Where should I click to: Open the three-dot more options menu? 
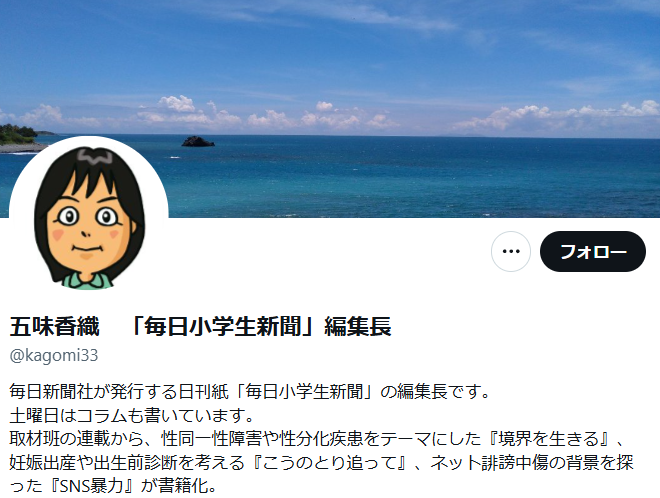(511, 251)
